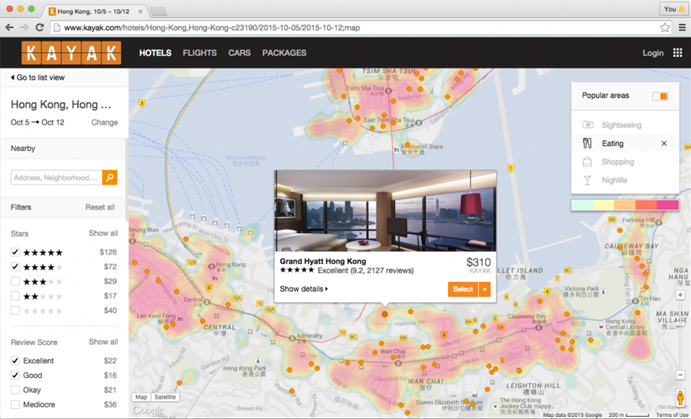Click Reset all filters
Viewport: 691px width, 419px height.
coord(100,207)
